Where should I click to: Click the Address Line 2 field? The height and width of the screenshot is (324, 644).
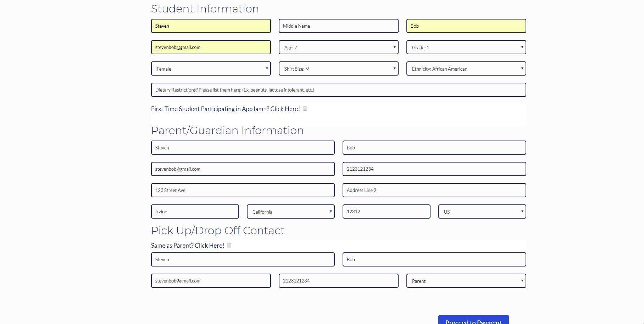pos(434,191)
